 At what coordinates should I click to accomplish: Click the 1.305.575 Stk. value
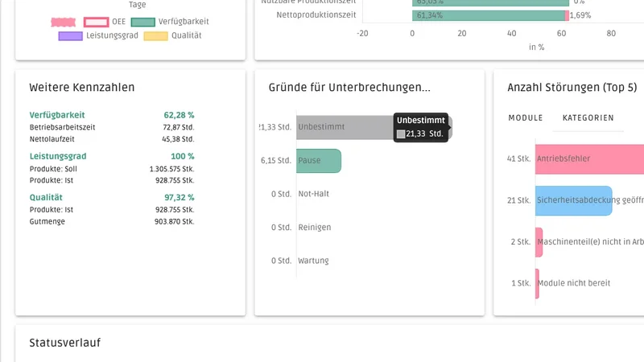coord(172,169)
